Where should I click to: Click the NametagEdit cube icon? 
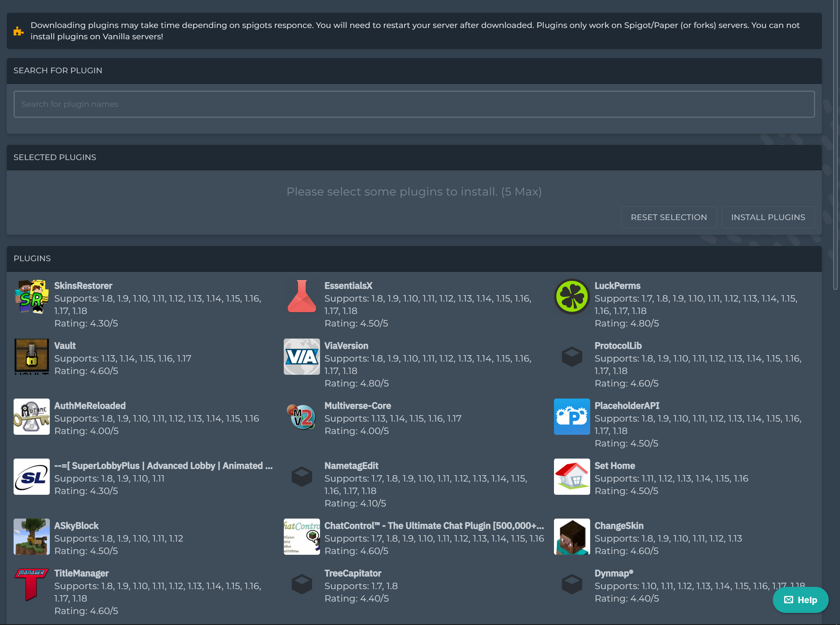[x=302, y=477]
